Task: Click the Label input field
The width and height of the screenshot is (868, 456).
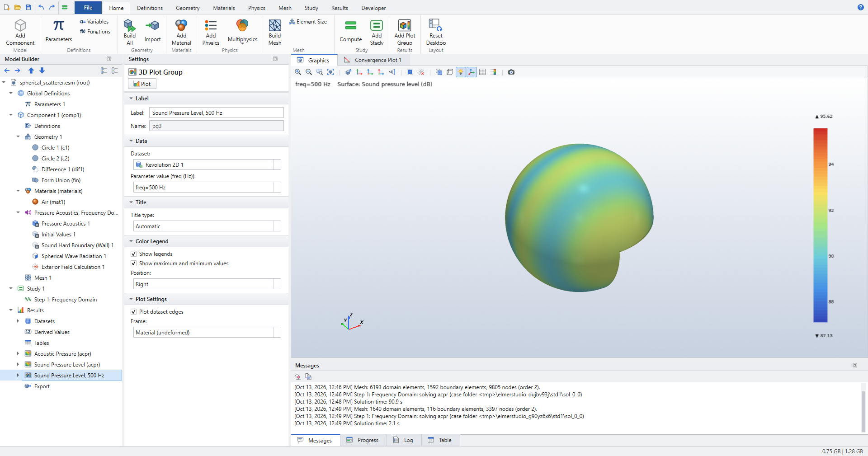Action: [217, 113]
